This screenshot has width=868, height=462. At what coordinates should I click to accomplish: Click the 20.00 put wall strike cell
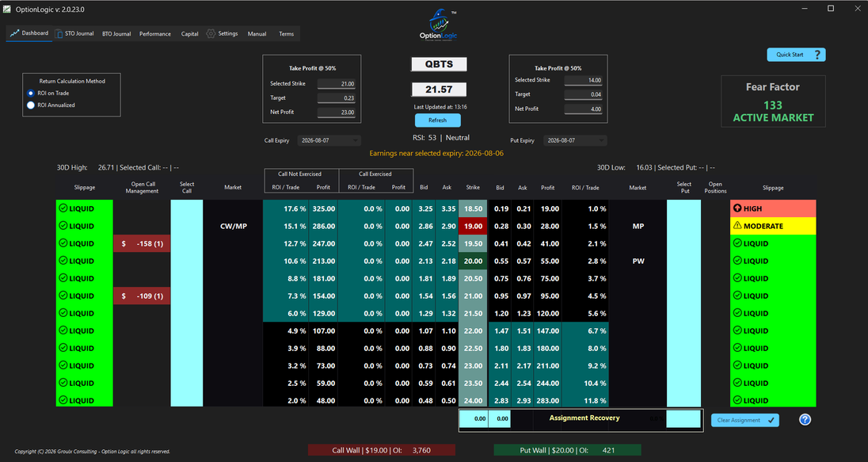tap(473, 261)
